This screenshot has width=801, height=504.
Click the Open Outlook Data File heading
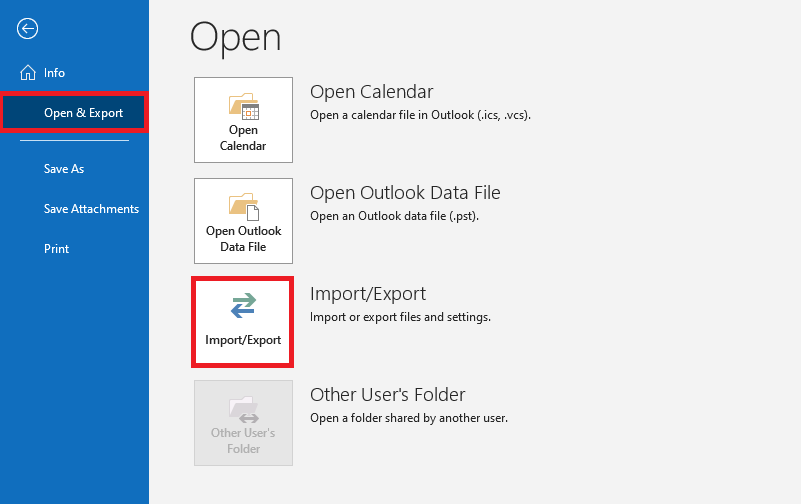tap(405, 193)
